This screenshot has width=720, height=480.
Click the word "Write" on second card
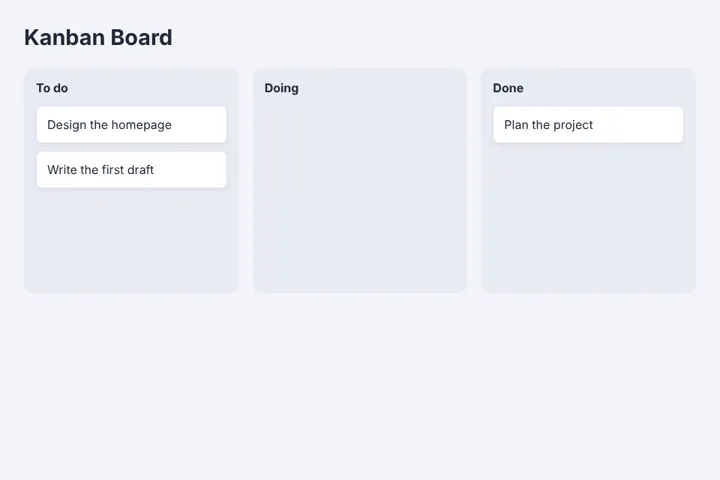point(62,169)
